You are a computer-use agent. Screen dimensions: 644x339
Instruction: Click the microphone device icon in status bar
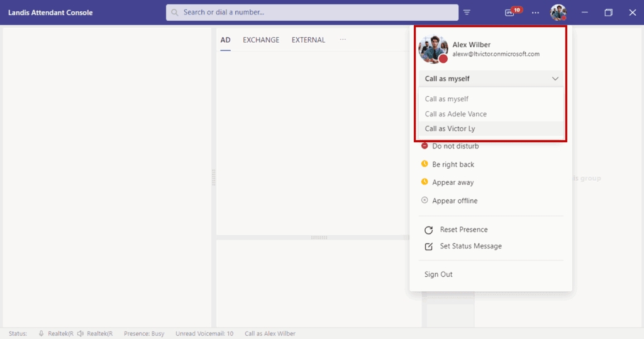(41, 333)
